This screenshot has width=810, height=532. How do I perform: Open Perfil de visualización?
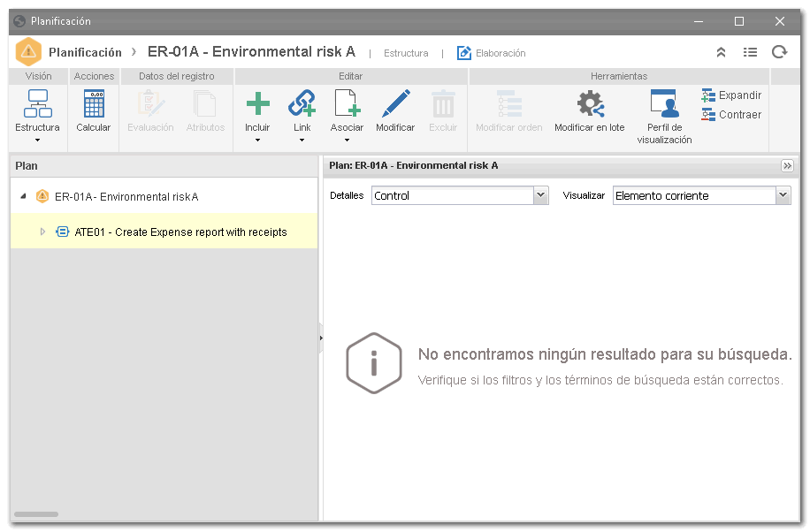tap(664, 117)
